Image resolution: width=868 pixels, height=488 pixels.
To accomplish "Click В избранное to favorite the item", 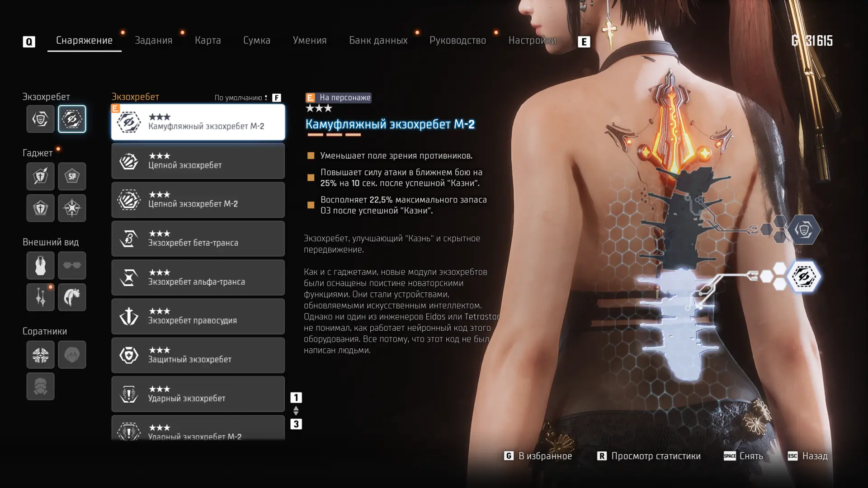I will tap(545, 456).
